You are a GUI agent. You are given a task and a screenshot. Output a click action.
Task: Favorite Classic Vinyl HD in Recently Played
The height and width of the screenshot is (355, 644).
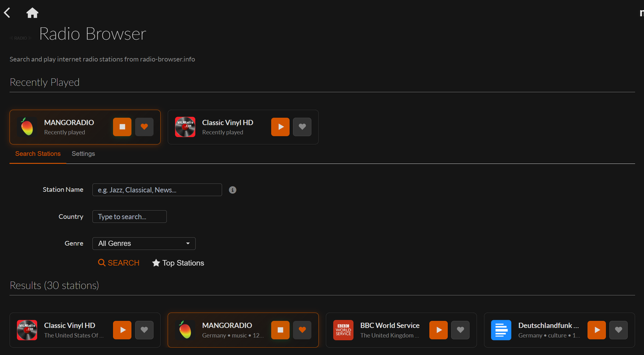coord(302,127)
